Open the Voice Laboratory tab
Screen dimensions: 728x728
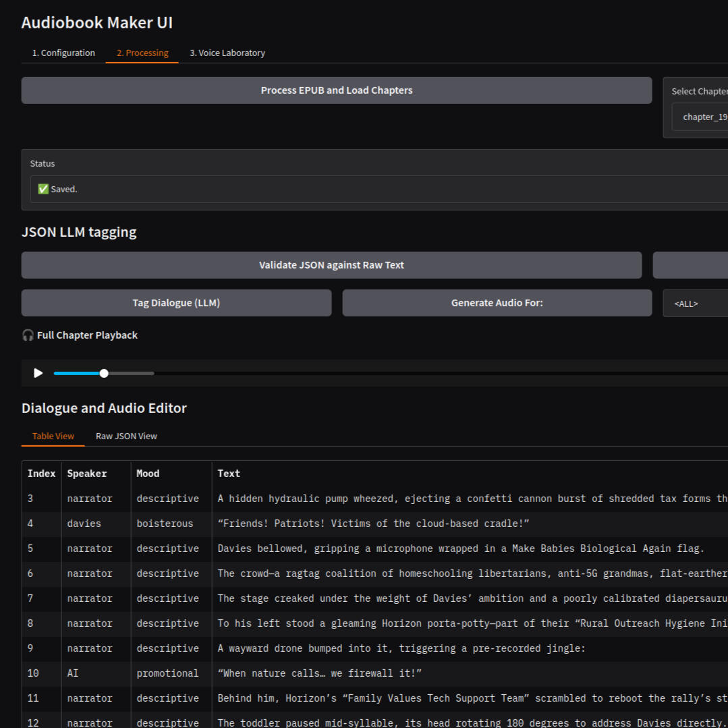coord(227,53)
